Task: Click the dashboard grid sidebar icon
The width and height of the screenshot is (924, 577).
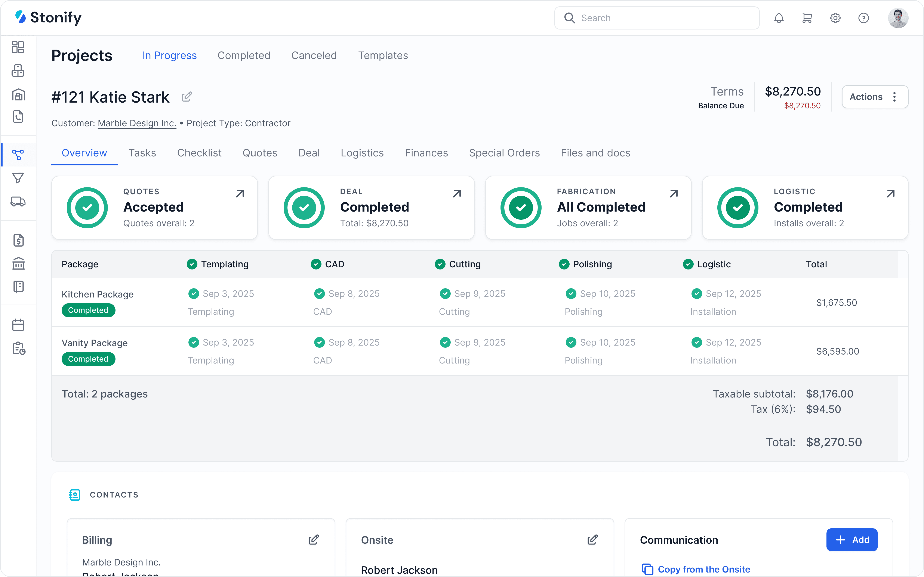Action: point(18,47)
